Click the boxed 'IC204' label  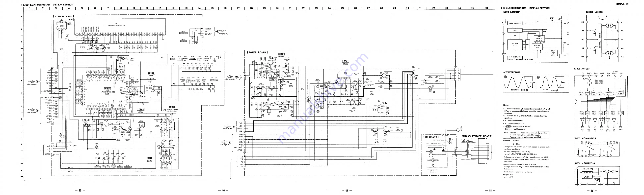(x=141, y=110)
